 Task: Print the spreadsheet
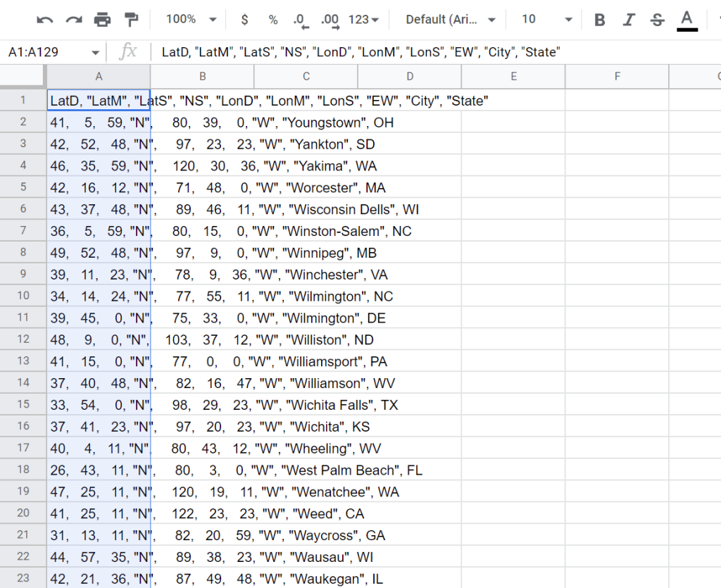tap(104, 20)
